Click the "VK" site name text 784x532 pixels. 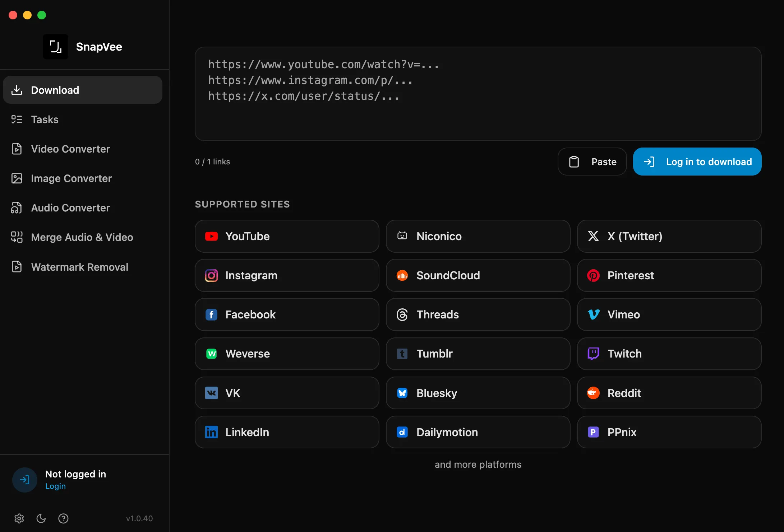[x=233, y=393]
